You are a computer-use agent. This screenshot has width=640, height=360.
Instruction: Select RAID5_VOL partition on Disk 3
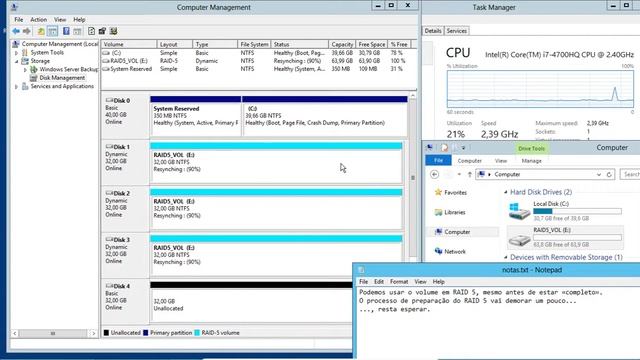coord(276,256)
